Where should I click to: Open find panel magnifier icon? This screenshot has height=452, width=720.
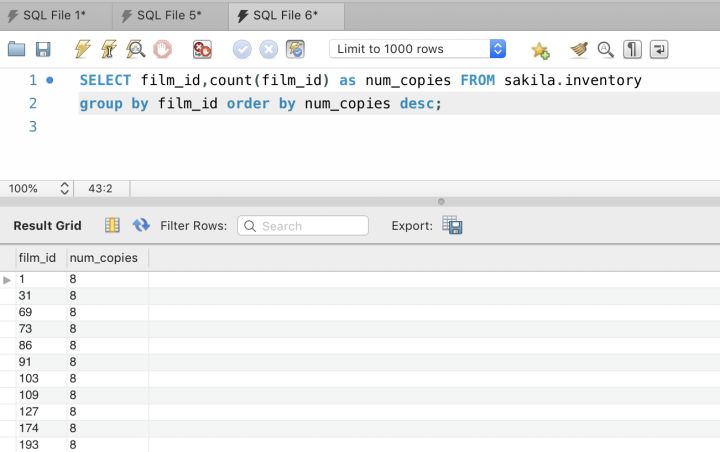tap(605, 49)
